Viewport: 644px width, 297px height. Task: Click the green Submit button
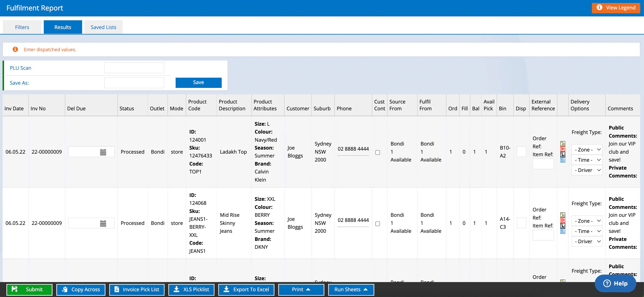point(29,290)
